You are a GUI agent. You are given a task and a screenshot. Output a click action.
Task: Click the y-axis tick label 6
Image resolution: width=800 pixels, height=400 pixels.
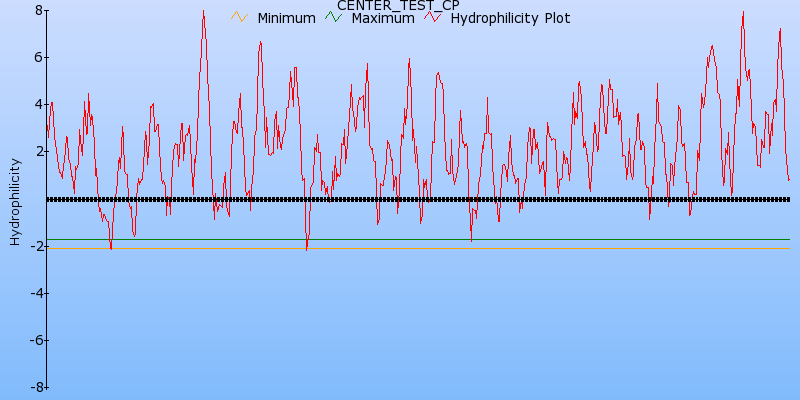point(38,57)
